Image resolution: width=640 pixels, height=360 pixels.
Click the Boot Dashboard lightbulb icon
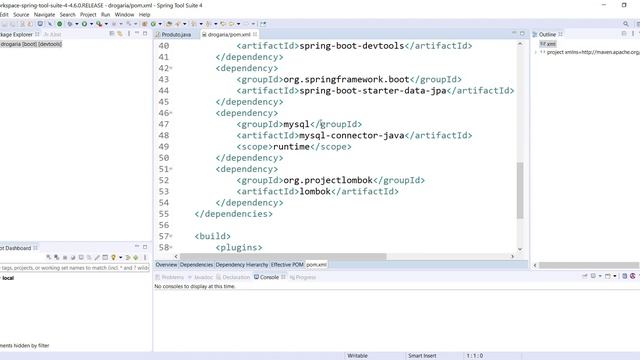tap(113, 258)
